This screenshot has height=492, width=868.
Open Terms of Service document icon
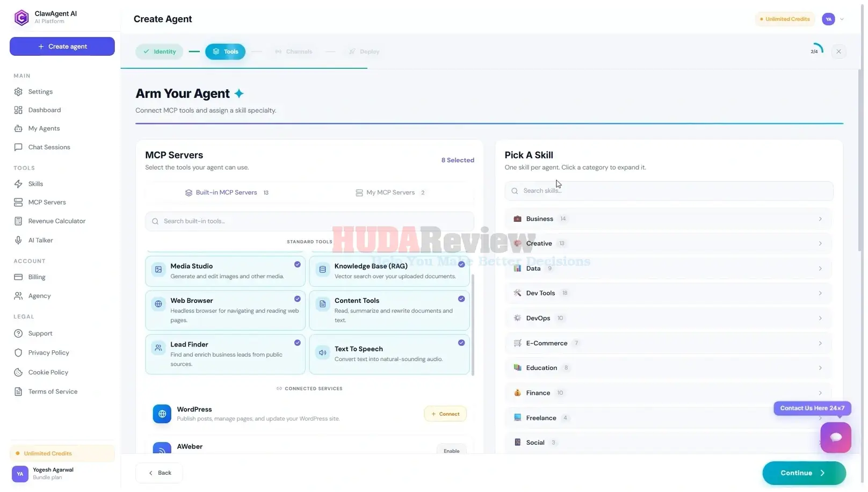point(18,392)
